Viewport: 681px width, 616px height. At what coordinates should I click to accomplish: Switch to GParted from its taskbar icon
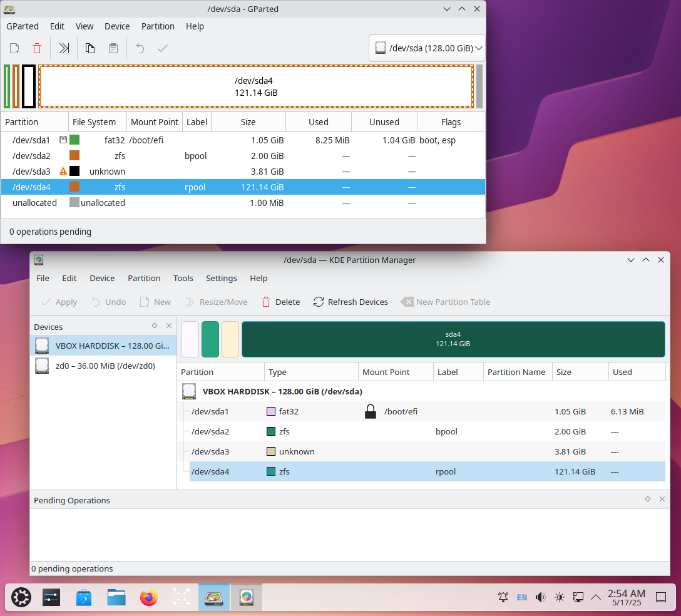pyautogui.click(x=213, y=597)
